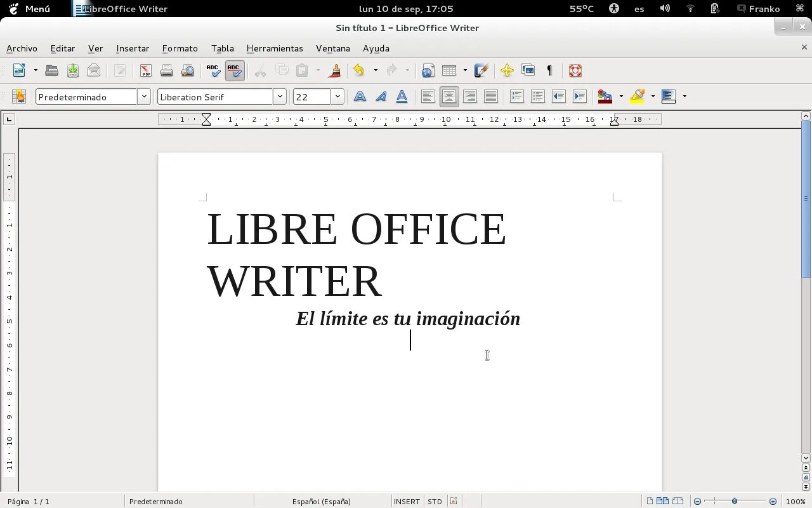
Task: Expand the background color dropdown arrow
Action: click(684, 97)
